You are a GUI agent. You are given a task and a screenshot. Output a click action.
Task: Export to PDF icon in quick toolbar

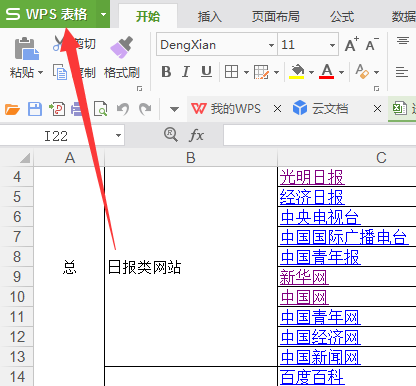point(57,109)
